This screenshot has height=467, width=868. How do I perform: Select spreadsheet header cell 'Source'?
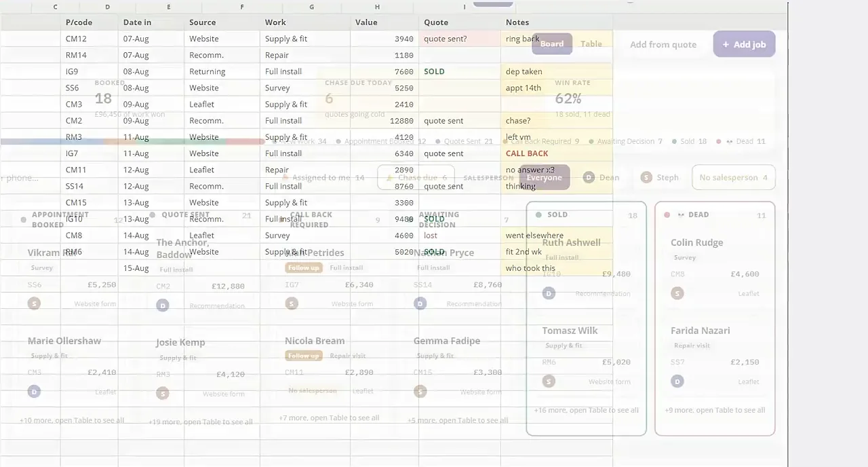(x=222, y=22)
